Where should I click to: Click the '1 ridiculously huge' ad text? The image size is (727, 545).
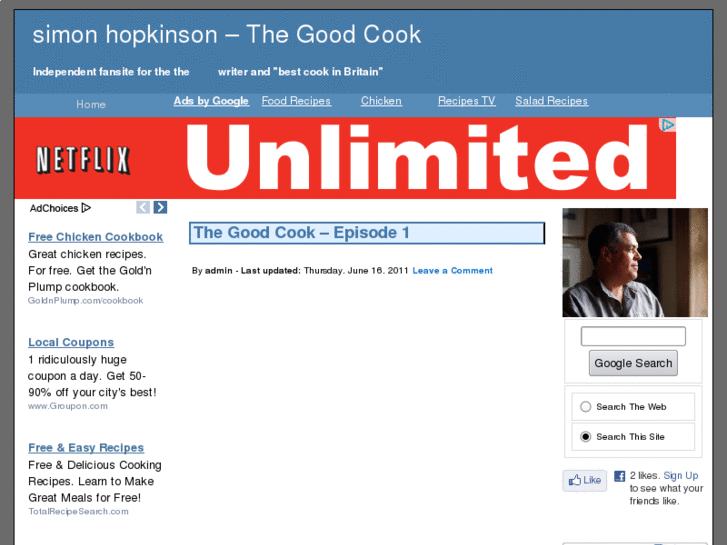[77, 359]
